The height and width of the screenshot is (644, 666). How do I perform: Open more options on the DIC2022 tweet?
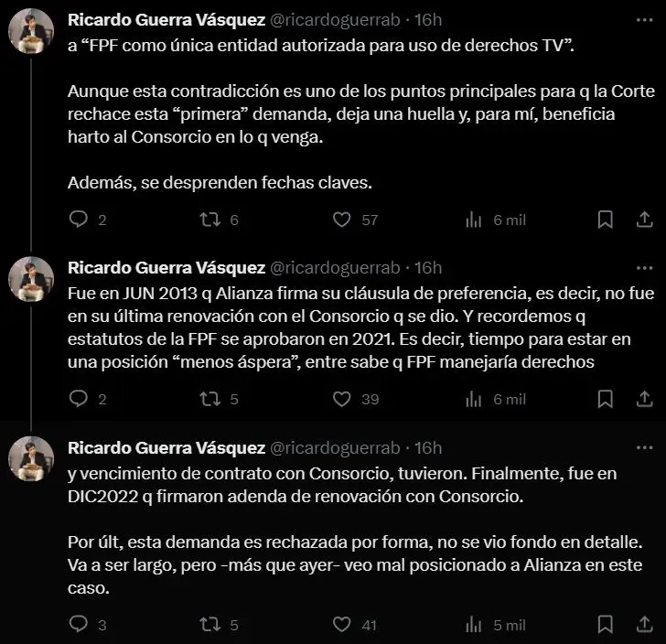tap(645, 448)
